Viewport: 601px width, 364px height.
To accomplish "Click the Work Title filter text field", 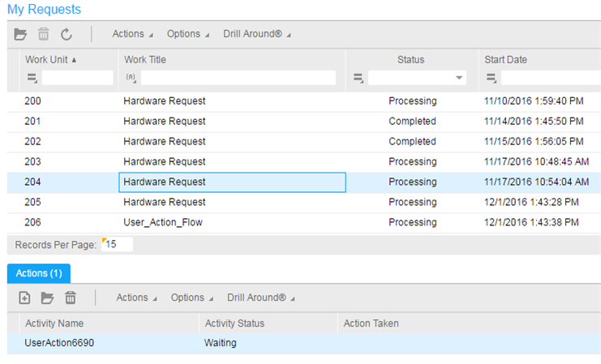I will coord(238,78).
